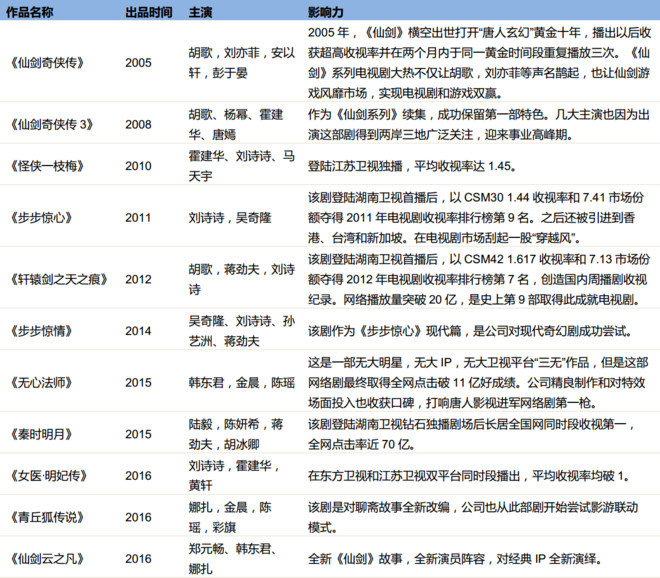Click the 主演 column header

point(200,13)
